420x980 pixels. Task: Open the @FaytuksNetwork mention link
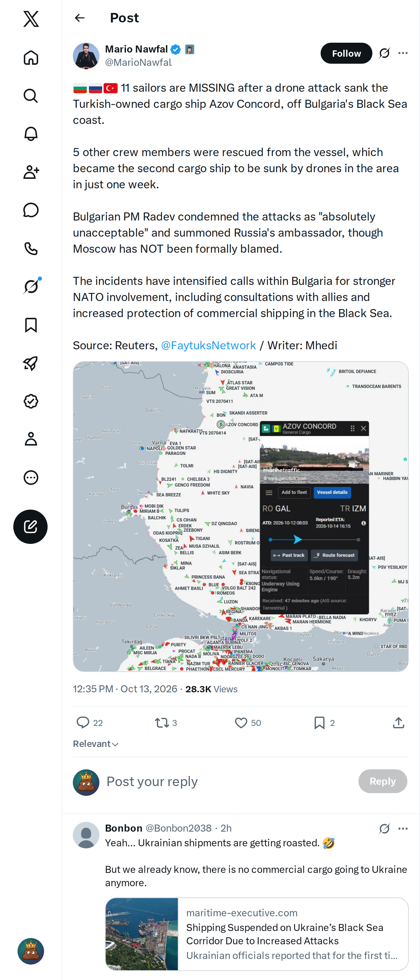[x=208, y=345]
